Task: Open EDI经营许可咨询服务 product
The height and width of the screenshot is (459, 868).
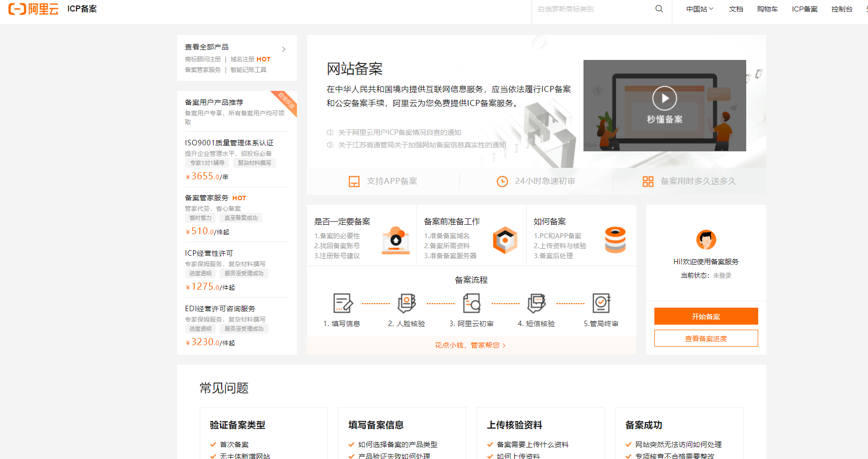Action: [x=220, y=309]
